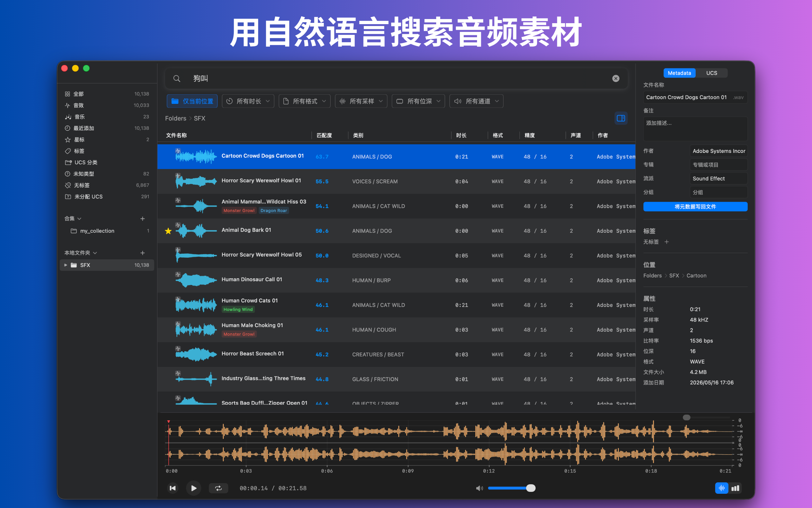Click the Dragon Roar tag
The width and height of the screenshot is (812, 508).
[273, 211]
